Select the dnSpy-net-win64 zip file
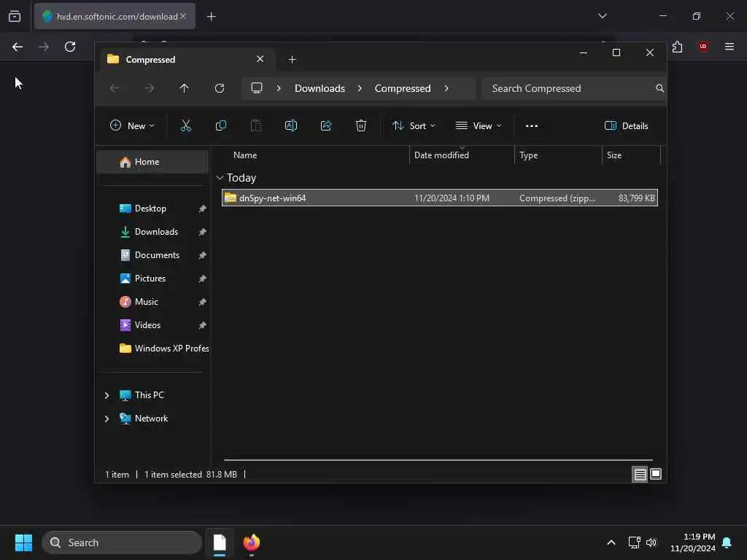Viewport: 747px width, 560px height. pos(440,198)
